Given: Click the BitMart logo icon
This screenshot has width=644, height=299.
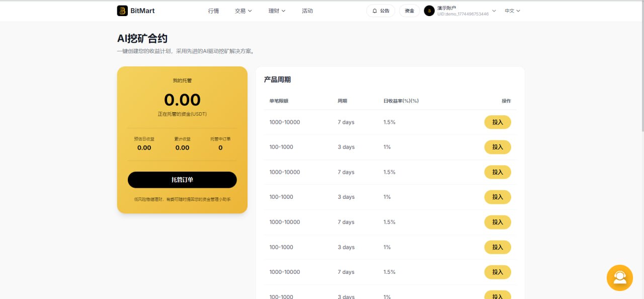Looking at the screenshot, I should (x=122, y=11).
